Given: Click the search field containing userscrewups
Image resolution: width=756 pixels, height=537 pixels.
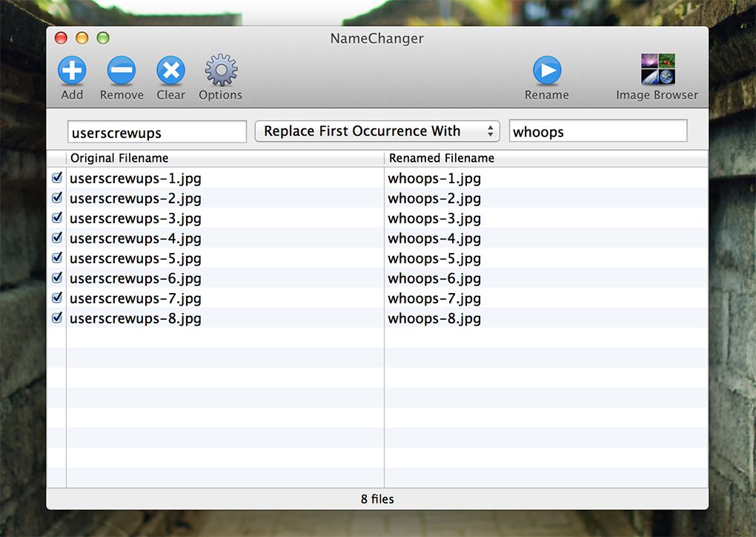Looking at the screenshot, I should (x=157, y=132).
